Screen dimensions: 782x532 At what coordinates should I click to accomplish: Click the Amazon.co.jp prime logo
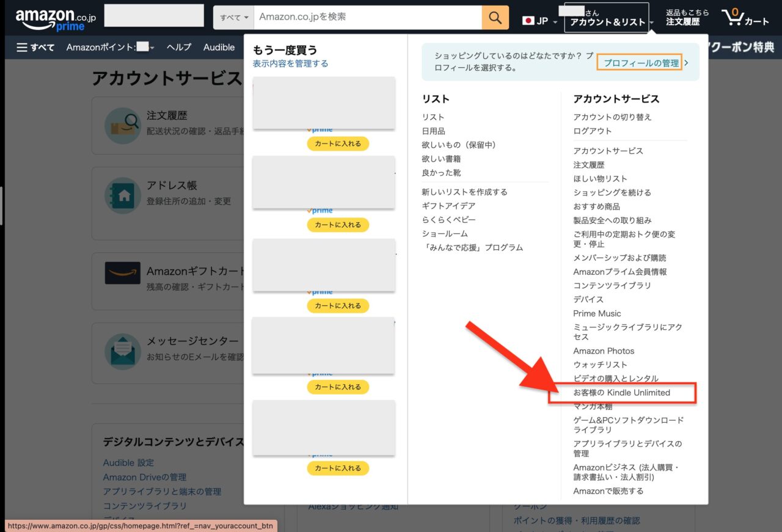(56, 20)
